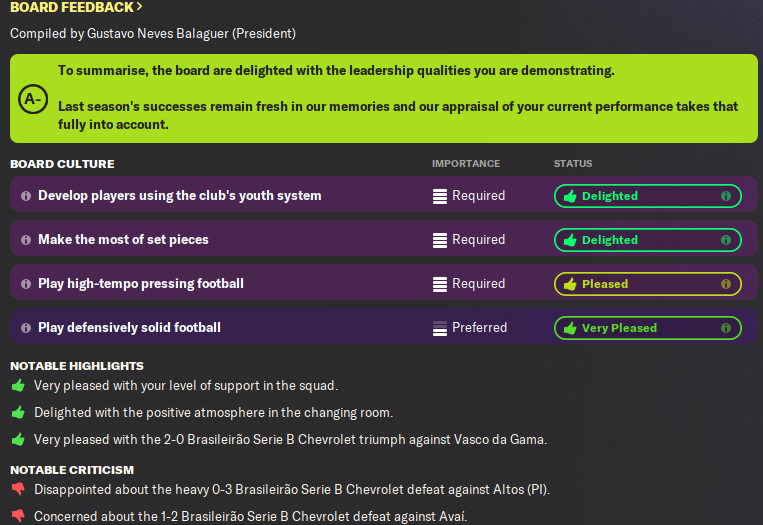
Task: Click the chevron next to Board Feedback
Action: point(139,6)
